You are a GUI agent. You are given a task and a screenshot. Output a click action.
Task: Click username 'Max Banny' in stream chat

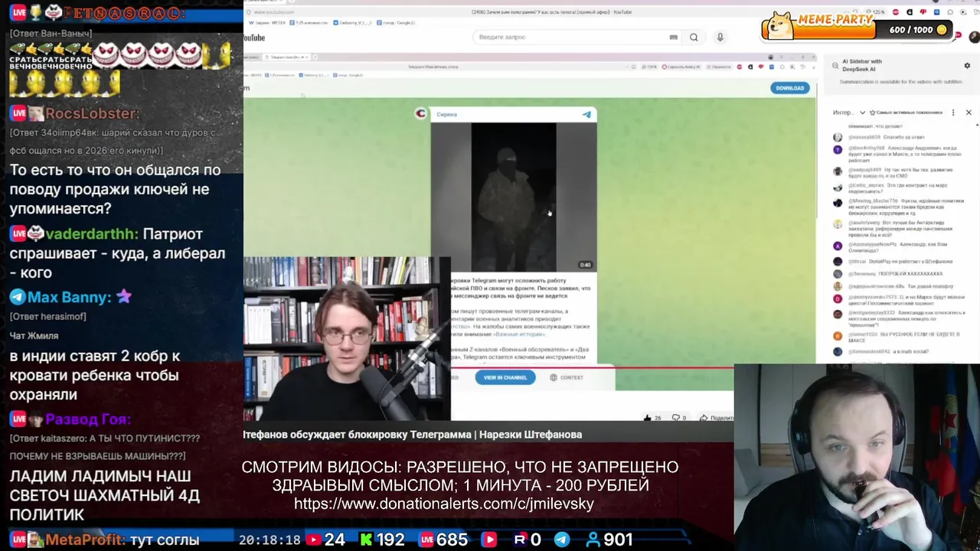pyautogui.click(x=70, y=297)
